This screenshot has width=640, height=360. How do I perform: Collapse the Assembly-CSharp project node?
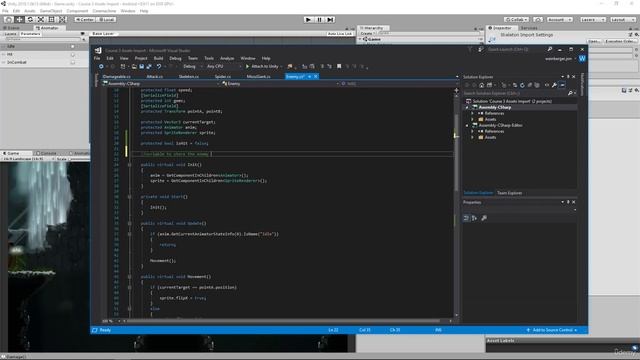coord(467,107)
